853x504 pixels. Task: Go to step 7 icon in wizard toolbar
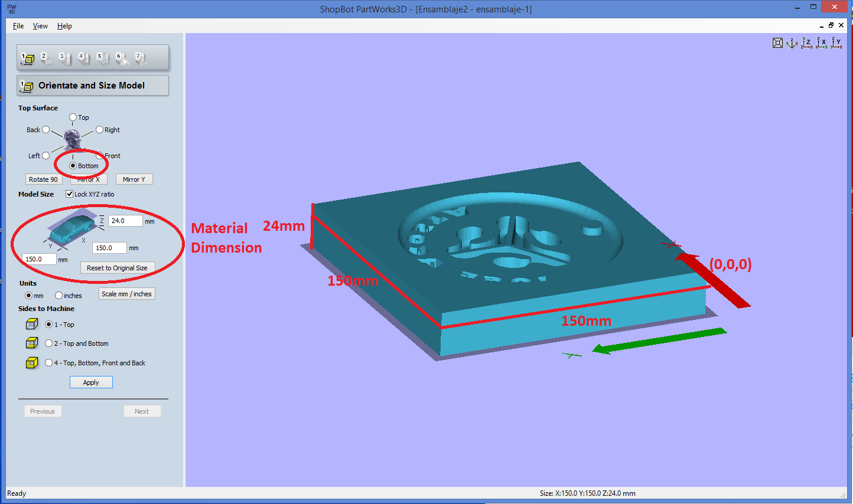coord(141,58)
